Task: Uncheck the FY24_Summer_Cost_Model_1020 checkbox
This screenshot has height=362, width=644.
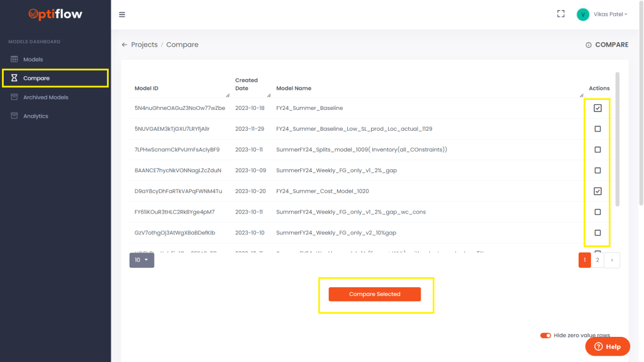Action: point(597,191)
